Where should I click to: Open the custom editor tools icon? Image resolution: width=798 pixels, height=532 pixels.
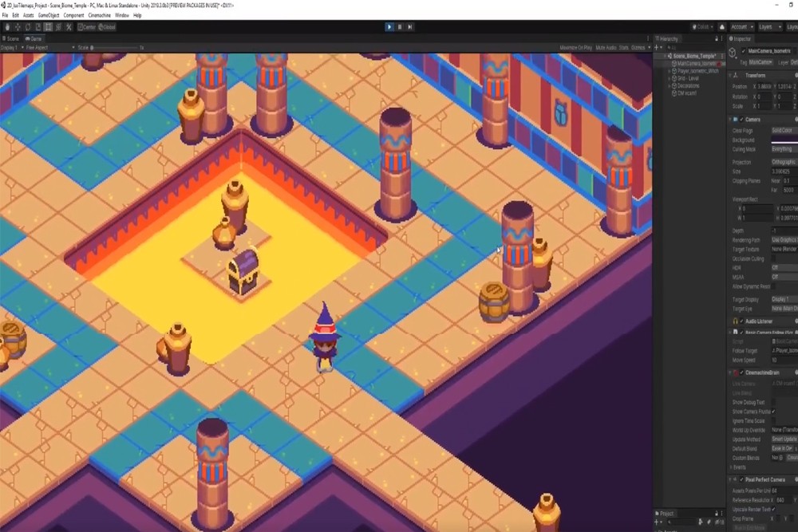coord(69,27)
